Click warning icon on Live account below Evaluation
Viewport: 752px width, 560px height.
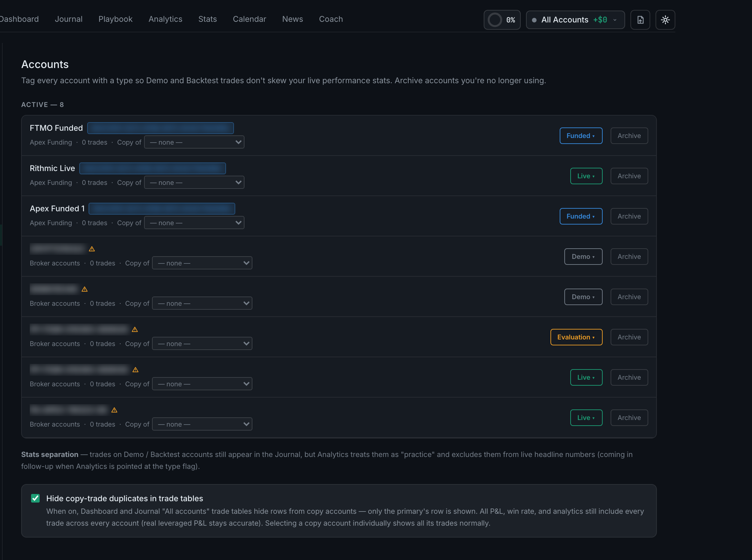pos(135,370)
